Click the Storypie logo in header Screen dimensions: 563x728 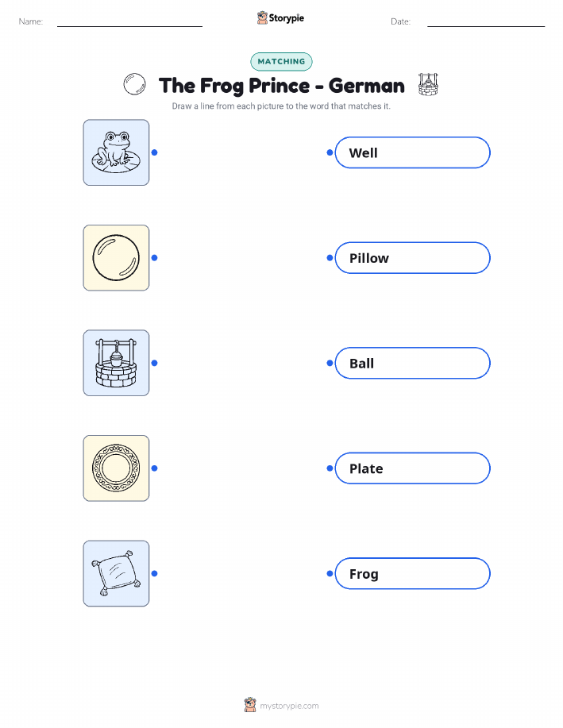point(280,18)
